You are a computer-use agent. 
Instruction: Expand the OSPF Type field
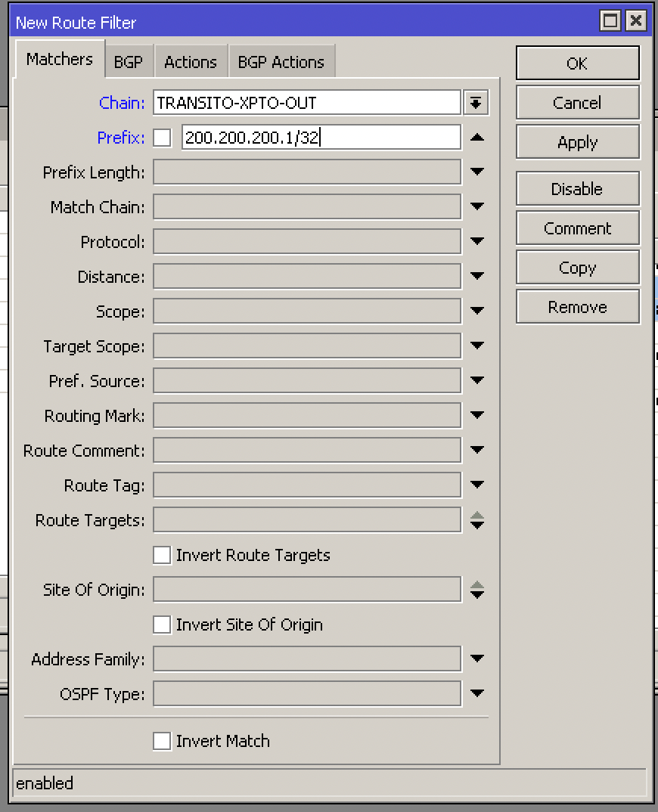(477, 693)
